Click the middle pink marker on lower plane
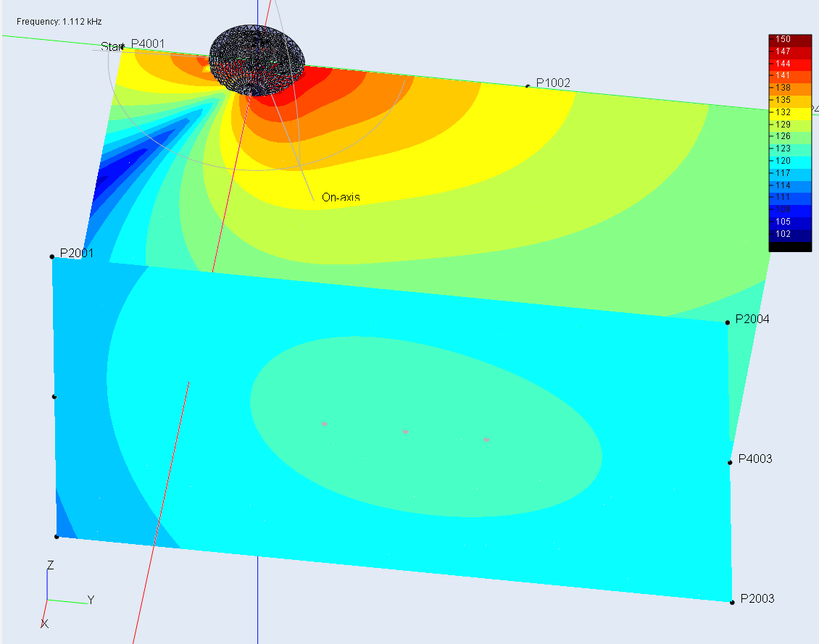Viewport: 819px width, 644px height. click(x=406, y=432)
